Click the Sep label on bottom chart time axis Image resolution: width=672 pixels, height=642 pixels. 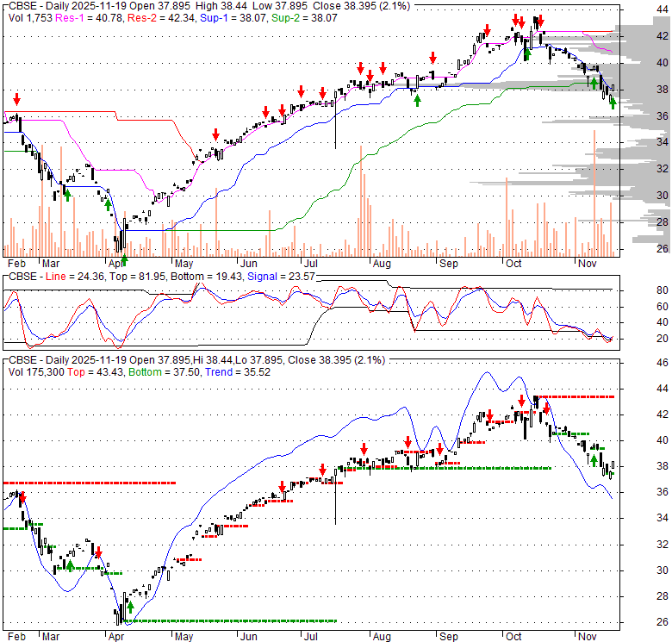[x=449, y=637]
